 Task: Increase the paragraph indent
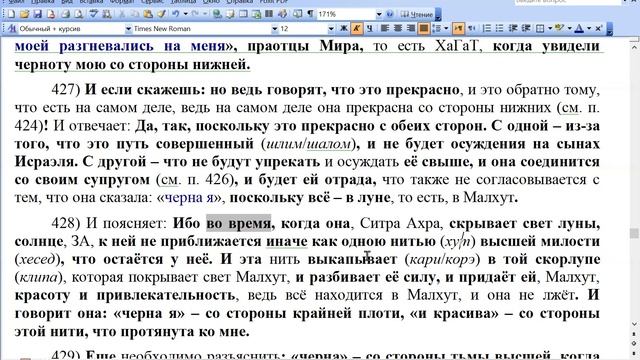pyautogui.click(x=526, y=28)
